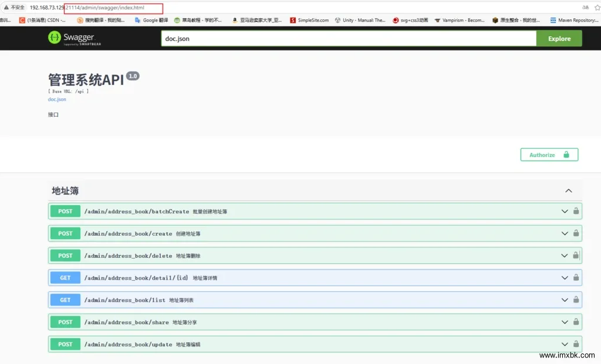Click the Explore button
Viewport: 601px width, 364px height.
coord(559,38)
